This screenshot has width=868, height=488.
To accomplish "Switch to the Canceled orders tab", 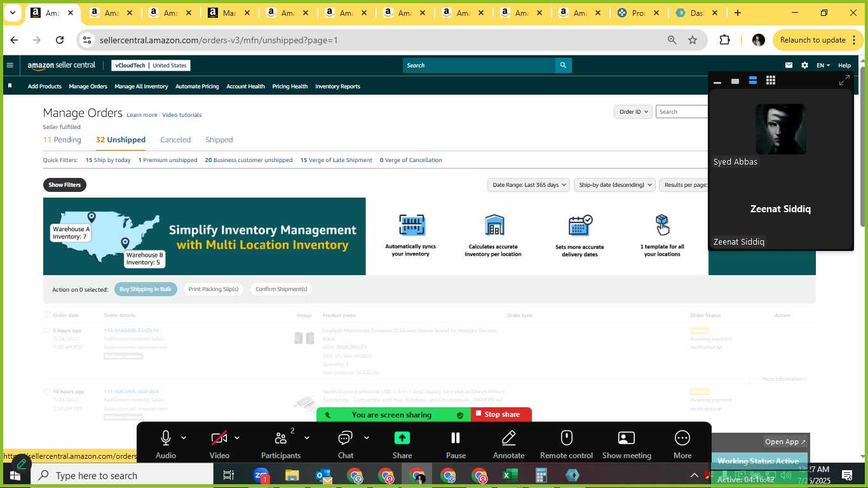I will point(175,140).
